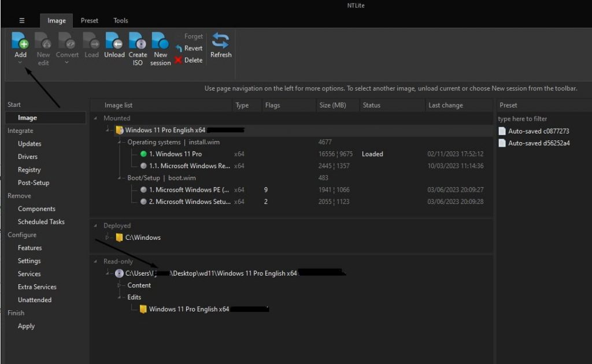Image resolution: width=592 pixels, height=364 pixels.
Task: Select Microsoft Windows PE boot image
Action: point(185,190)
